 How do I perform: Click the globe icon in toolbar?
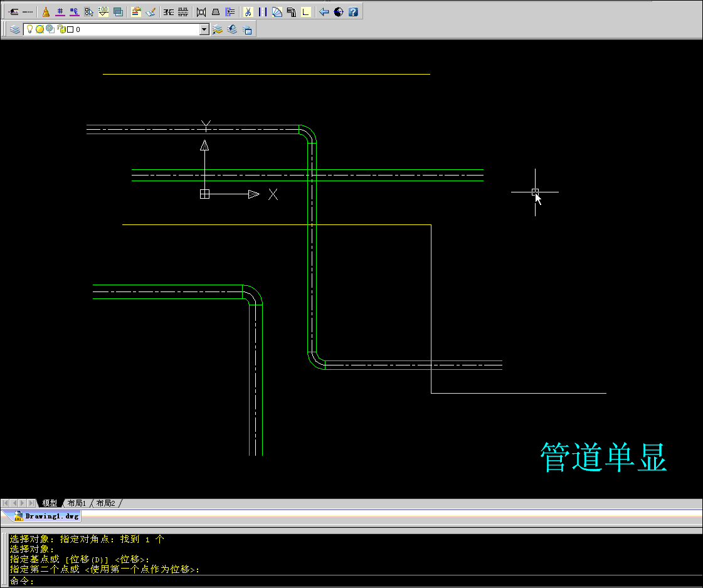pos(339,12)
